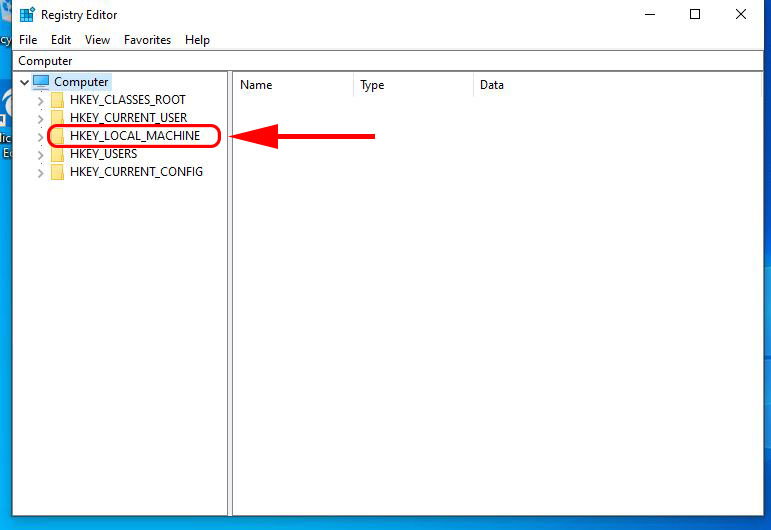Open the Favorites menu

pos(148,40)
